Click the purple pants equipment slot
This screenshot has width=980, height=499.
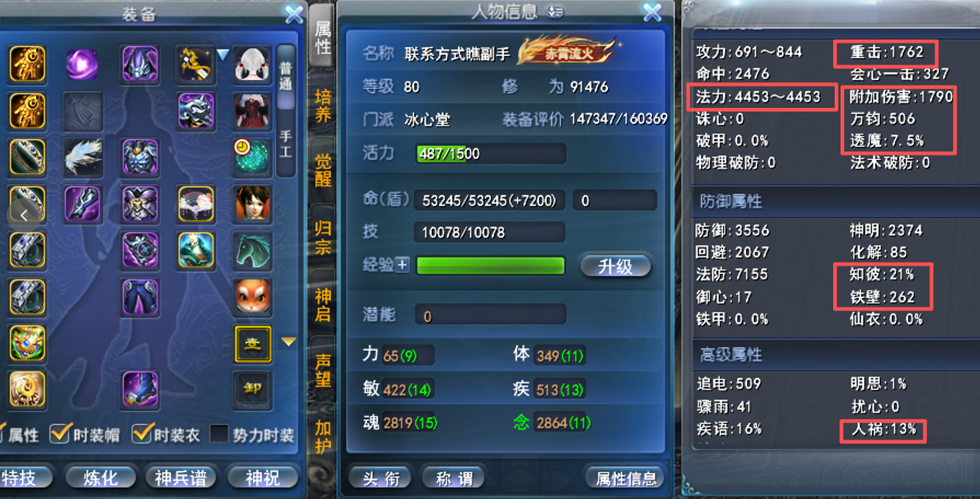pos(139,296)
